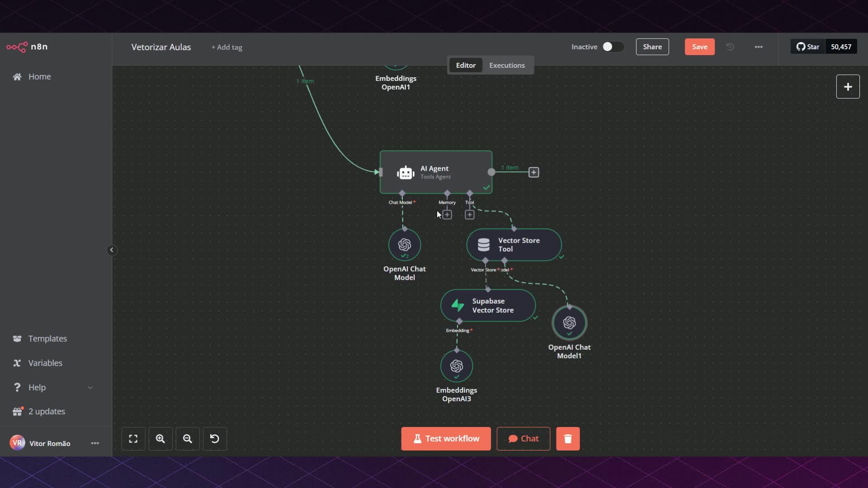Delete with the red trash icon button
868x488 pixels.
pyautogui.click(x=568, y=439)
